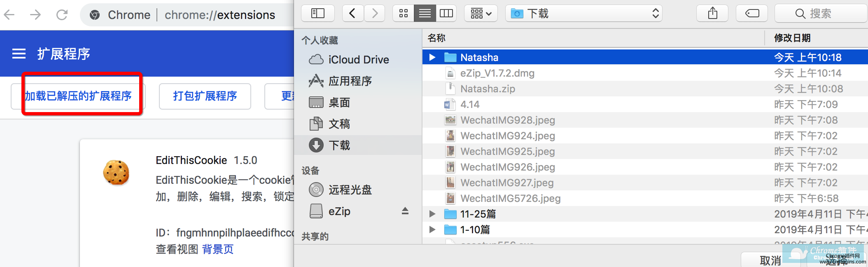
Task: Click 加载已解压的扩展程序 button
Action: tap(78, 96)
